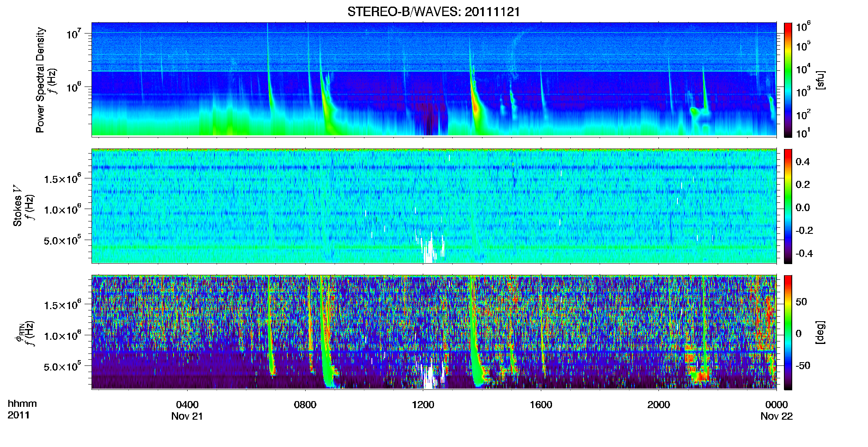
Task: Click the 1.5×10^6 tick in Stokes panel
Action: point(63,178)
